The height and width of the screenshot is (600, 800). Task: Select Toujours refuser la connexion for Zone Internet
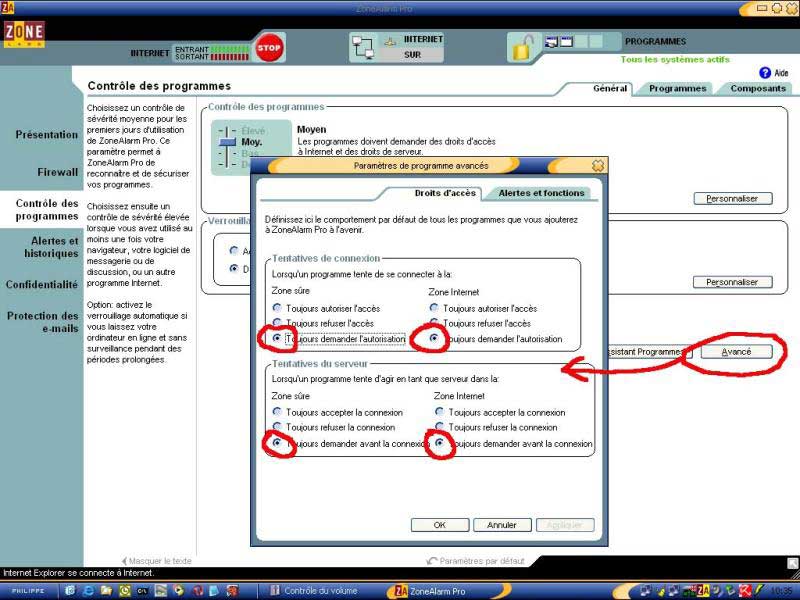(x=440, y=427)
